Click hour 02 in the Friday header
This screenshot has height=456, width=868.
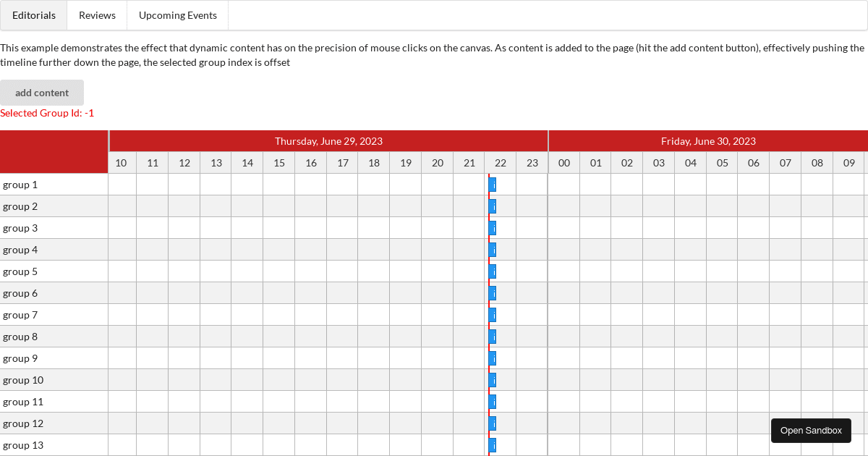click(627, 163)
